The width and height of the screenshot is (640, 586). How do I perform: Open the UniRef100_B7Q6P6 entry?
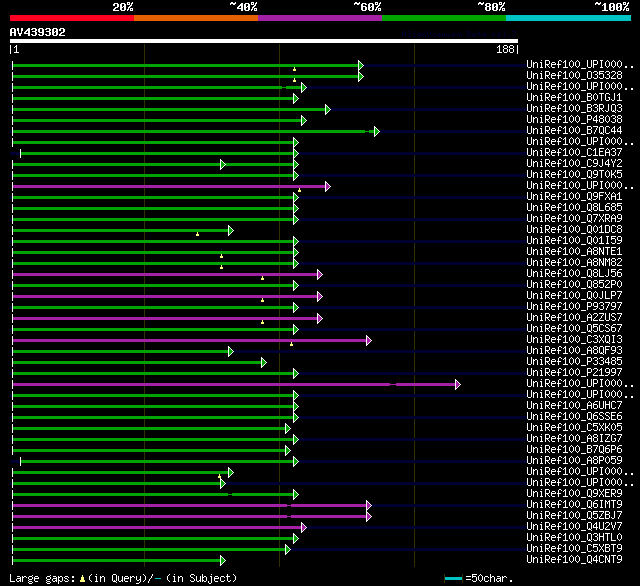click(574, 450)
